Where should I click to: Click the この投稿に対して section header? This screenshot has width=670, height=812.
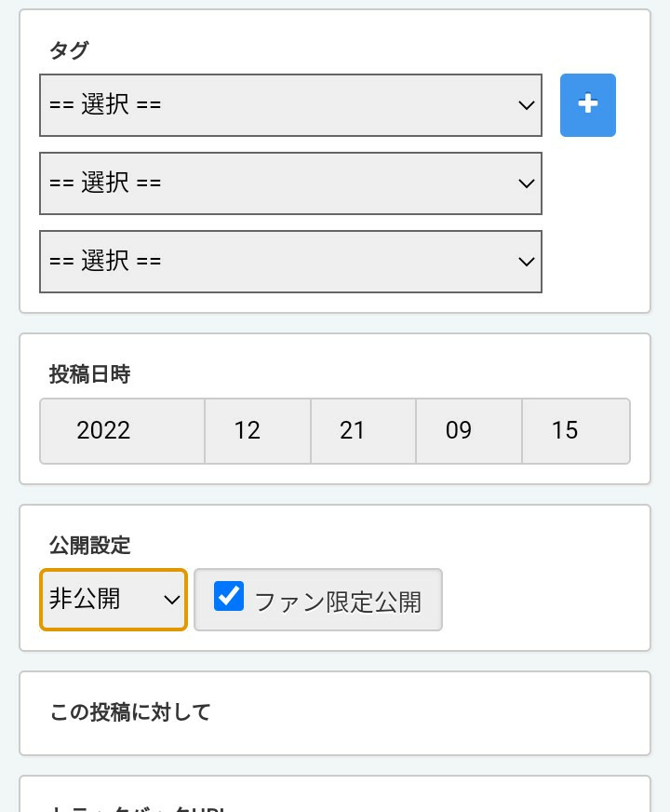click(130, 713)
